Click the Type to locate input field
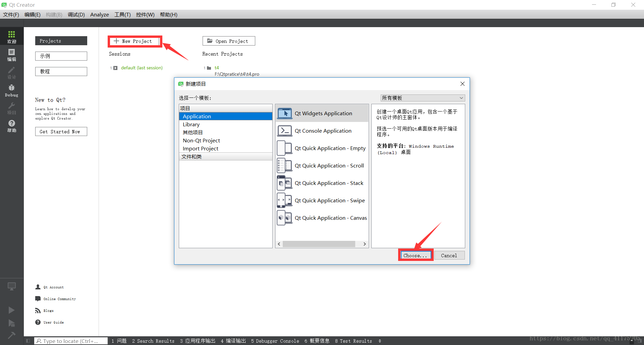 click(71, 341)
